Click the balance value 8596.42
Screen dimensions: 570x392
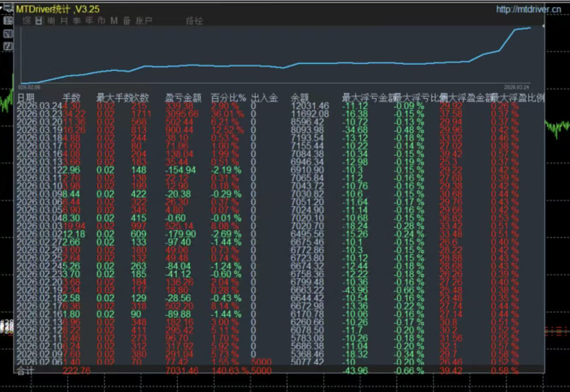[308, 122]
